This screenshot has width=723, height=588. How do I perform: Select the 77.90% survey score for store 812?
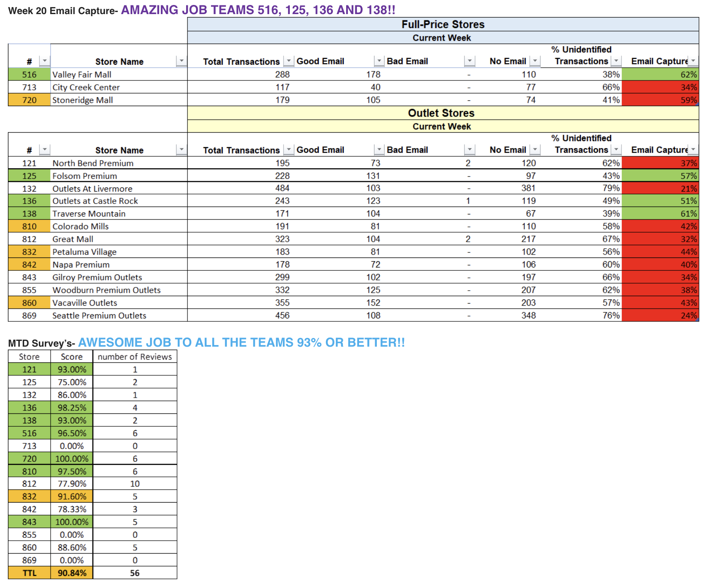tap(72, 484)
